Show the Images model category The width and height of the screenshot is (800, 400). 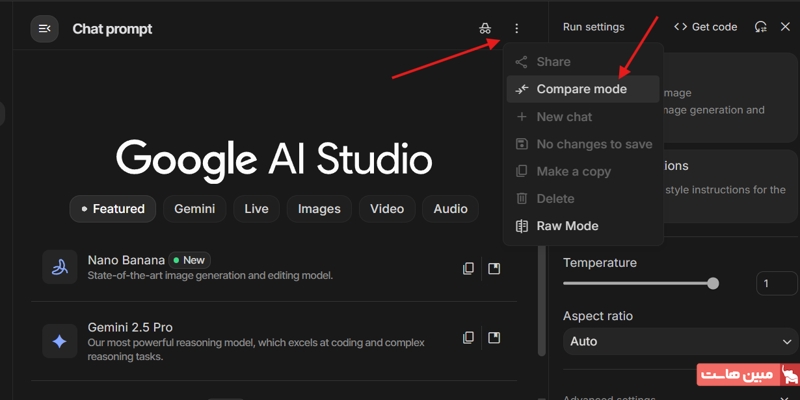tap(318, 209)
